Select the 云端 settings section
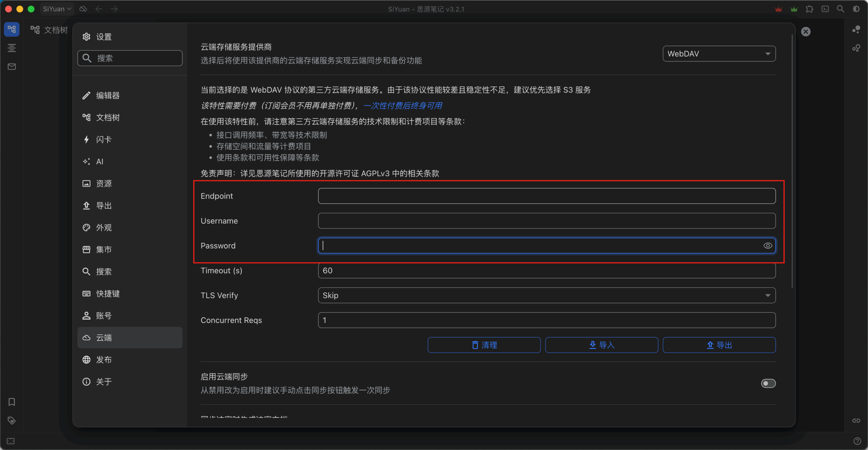The image size is (868, 450). pyautogui.click(x=130, y=338)
